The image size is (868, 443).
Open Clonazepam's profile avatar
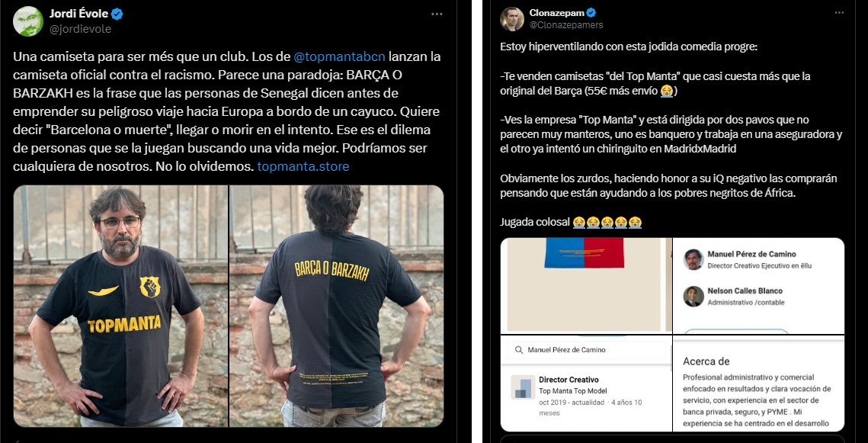512,19
